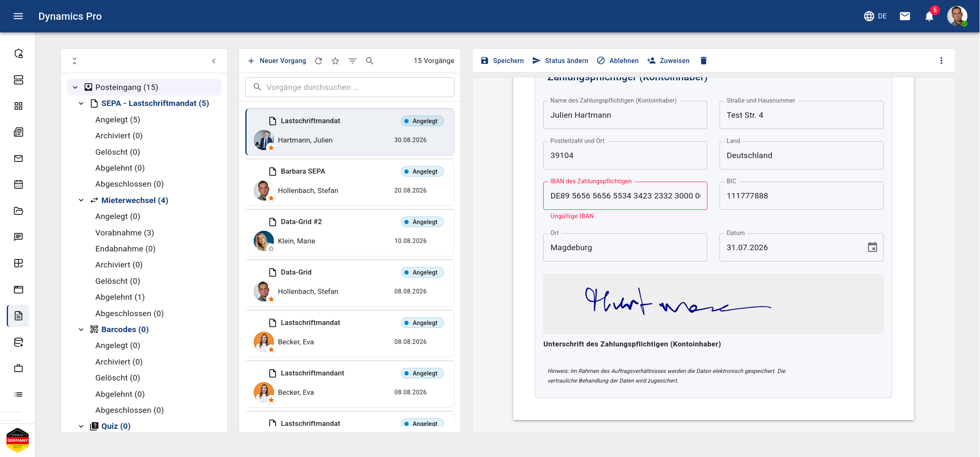980x457 pixels.
Task: Delete the Vorgang with trash icon
Action: click(x=703, y=61)
